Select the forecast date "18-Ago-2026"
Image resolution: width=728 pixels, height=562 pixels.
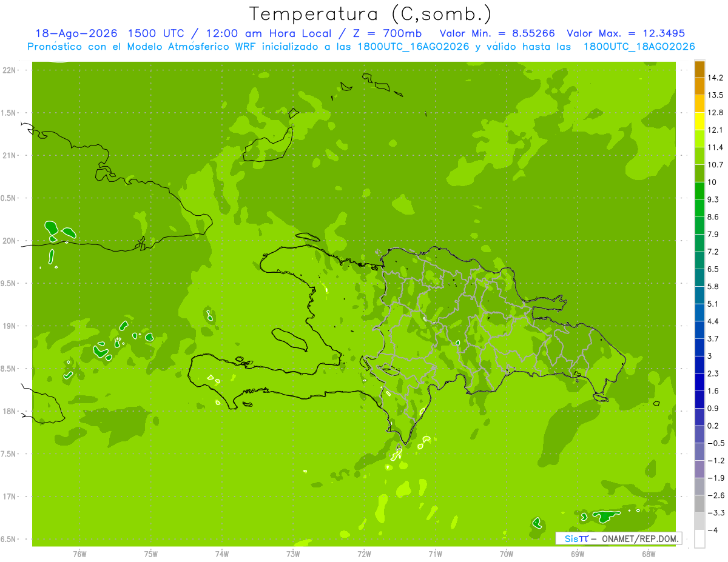coord(75,33)
